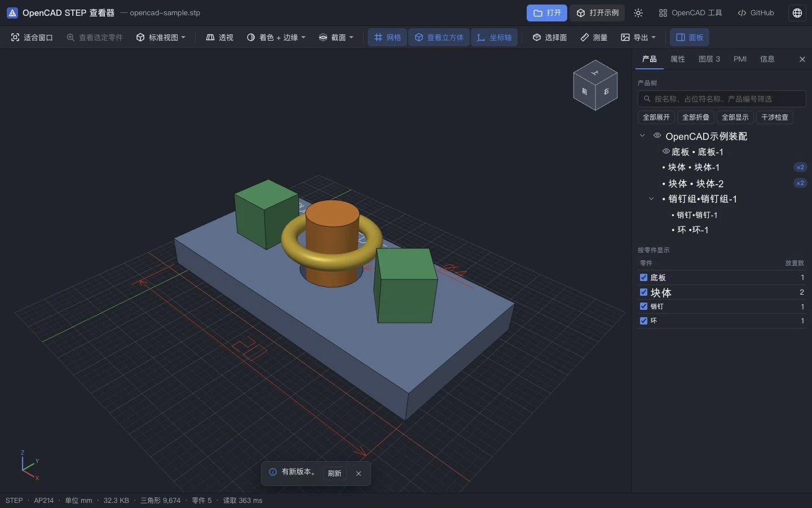Click the navigation view cube
812x508 pixels.
point(595,85)
